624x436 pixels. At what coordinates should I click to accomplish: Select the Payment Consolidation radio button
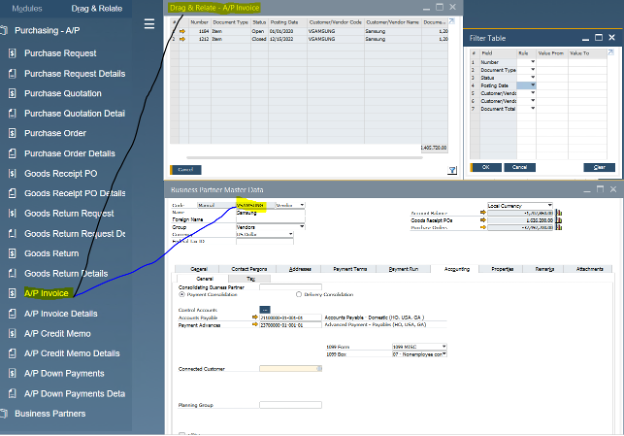[182, 294]
